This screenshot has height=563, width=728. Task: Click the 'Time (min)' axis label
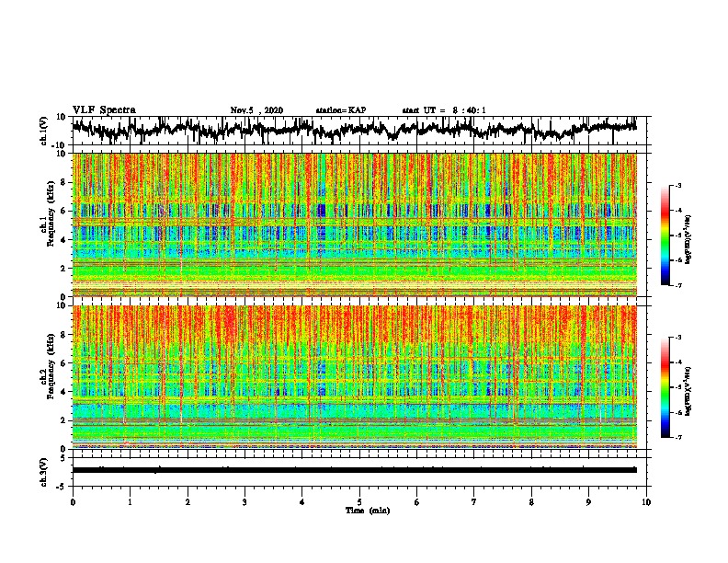(x=368, y=511)
